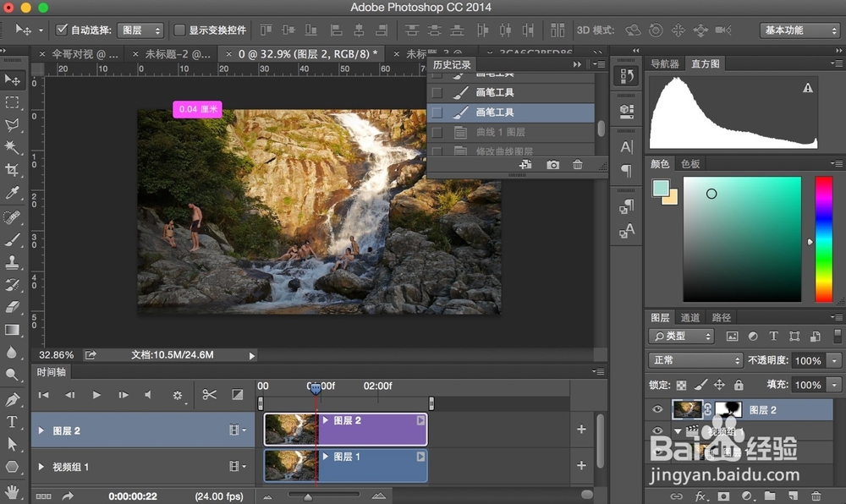Select the Eraser tool
This screenshot has width=846, height=504.
click(12, 307)
